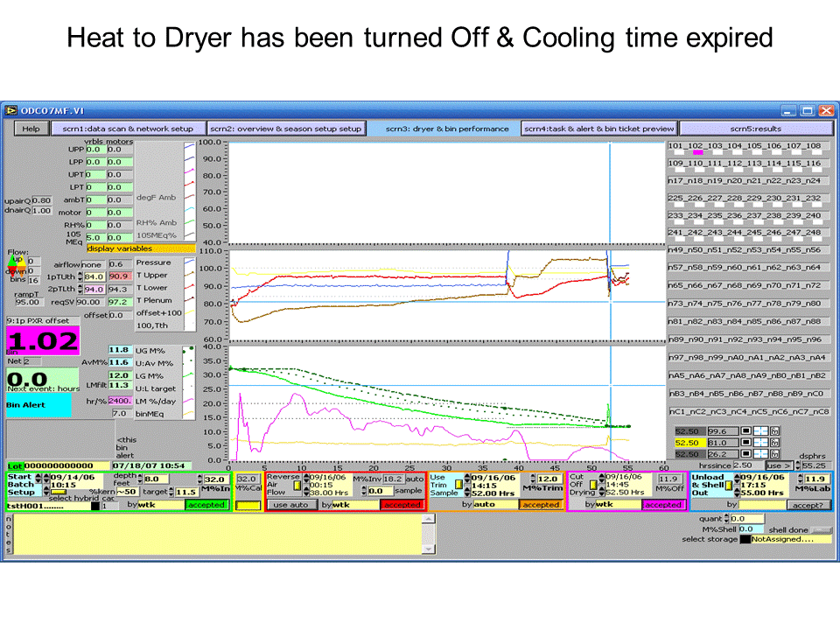Screen dimensions: 840x630
Task: Click the UG M% plot legend entry
Action: tap(150, 351)
